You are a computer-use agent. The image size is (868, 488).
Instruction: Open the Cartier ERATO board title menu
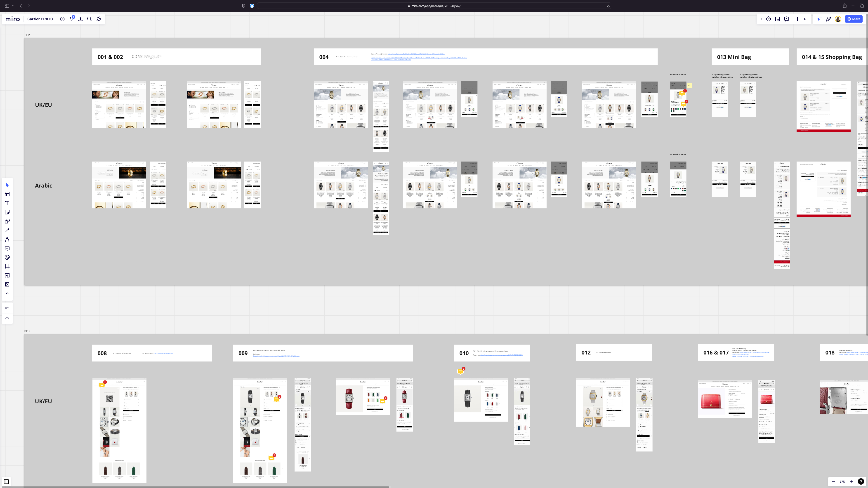click(x=40, y=19)
